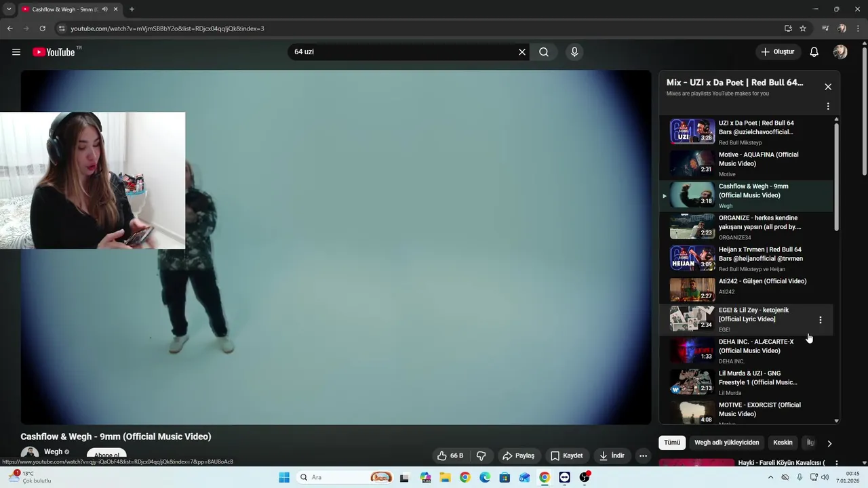This screenshot has height=488, width=868.
Task: Open TeamViewer from the taskbar
Action: [565, 477]
